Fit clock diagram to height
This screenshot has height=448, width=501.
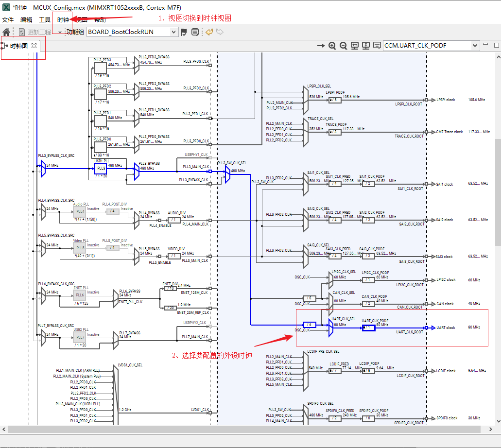pos(365,45)
